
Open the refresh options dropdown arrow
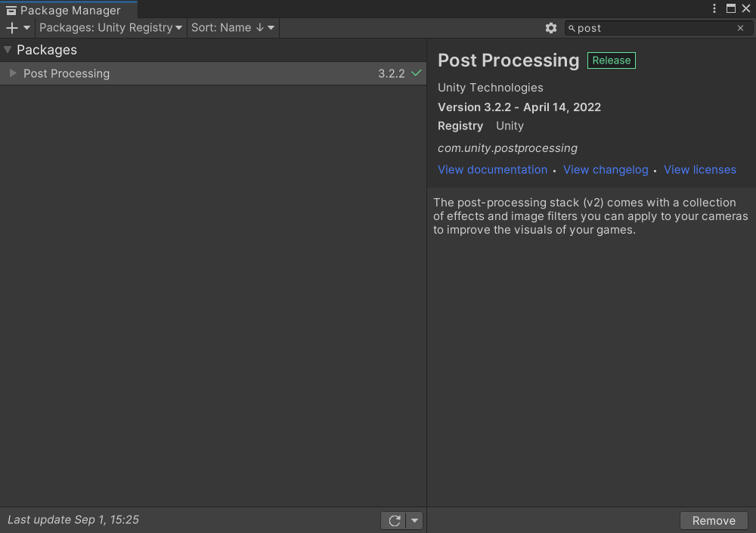414,520
